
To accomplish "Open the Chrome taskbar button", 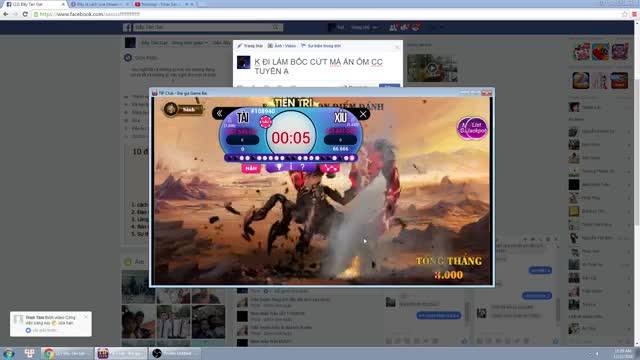I will 66,353.
